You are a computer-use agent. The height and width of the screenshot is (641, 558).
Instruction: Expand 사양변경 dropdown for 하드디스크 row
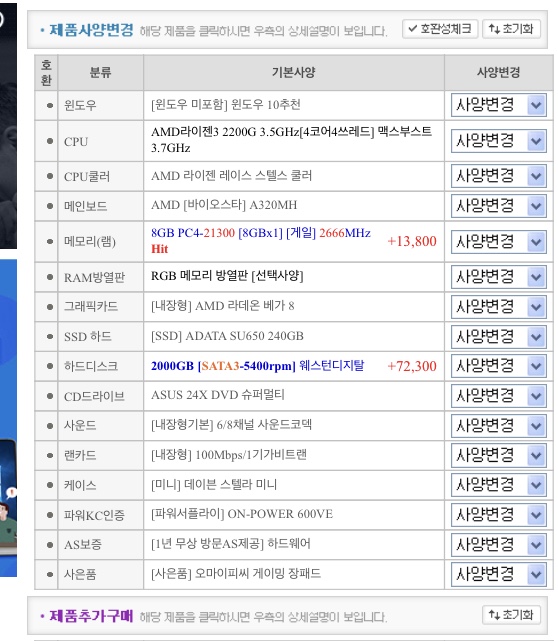click(498, 366)
